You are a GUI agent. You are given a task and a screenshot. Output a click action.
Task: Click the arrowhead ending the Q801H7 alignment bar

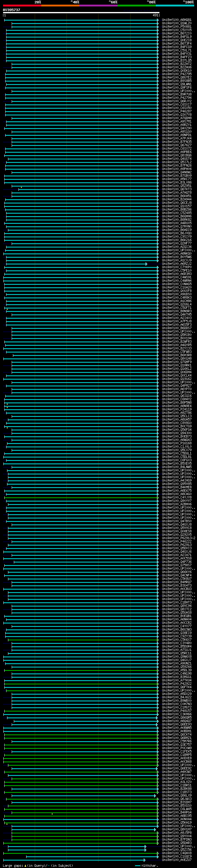point(155,829)
